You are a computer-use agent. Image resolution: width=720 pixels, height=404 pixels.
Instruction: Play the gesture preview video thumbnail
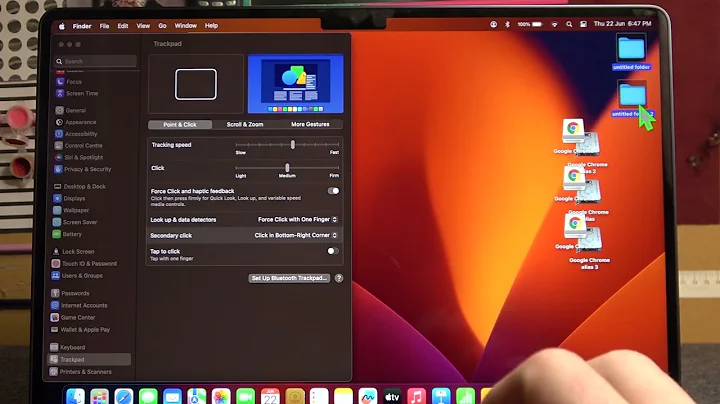click(x=296, y=84)
